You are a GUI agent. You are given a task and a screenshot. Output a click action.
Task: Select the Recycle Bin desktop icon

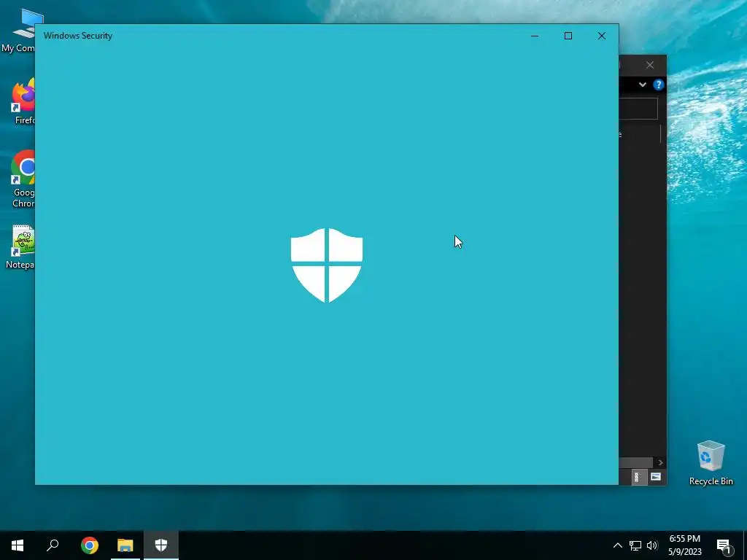[x=711, y=463]
